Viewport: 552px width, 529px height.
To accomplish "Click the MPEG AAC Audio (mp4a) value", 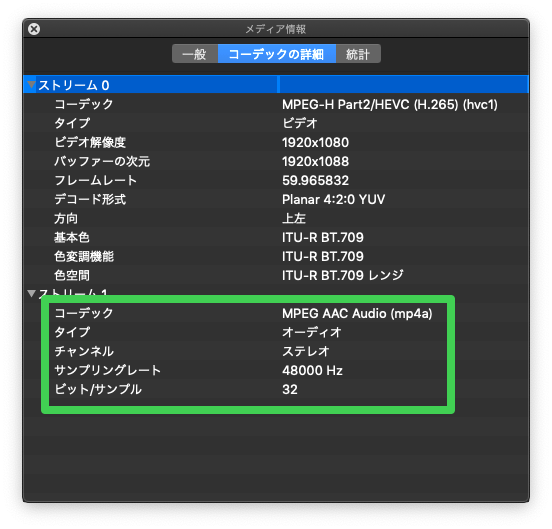I will [357, 313].
